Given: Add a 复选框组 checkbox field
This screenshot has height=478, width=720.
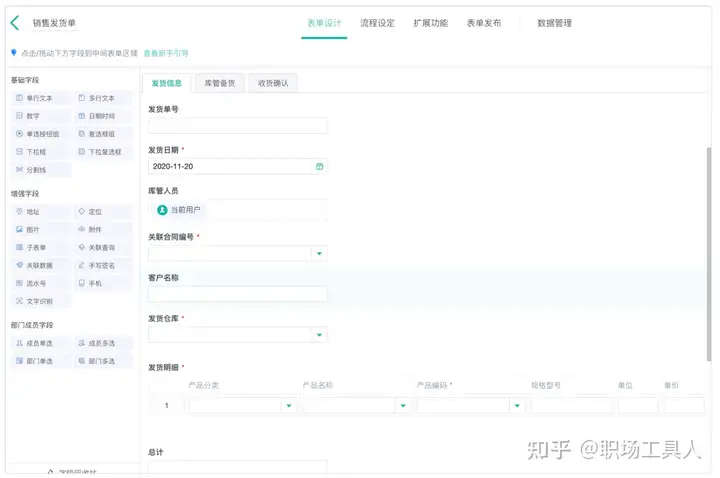Looking at the screenshot, I should click(103, 134).
